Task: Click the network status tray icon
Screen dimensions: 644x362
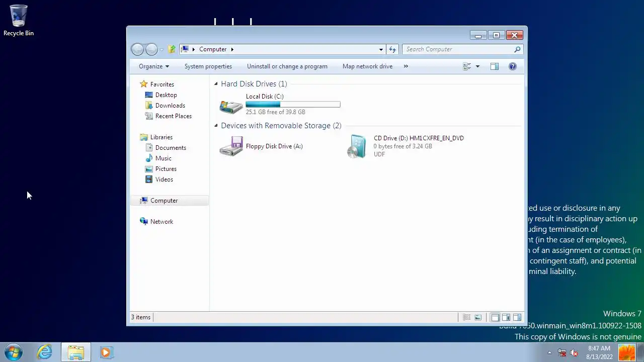Action: tap(562, 353)
